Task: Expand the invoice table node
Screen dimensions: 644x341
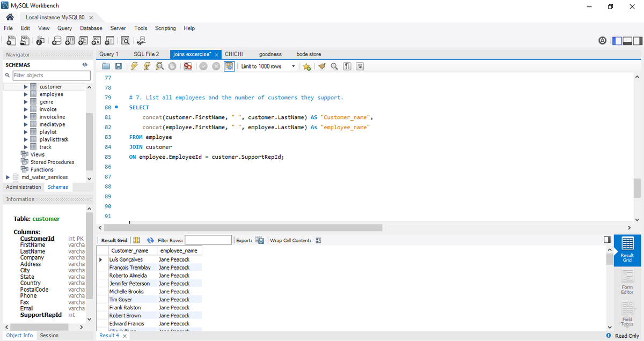Action: pos(25,109)
